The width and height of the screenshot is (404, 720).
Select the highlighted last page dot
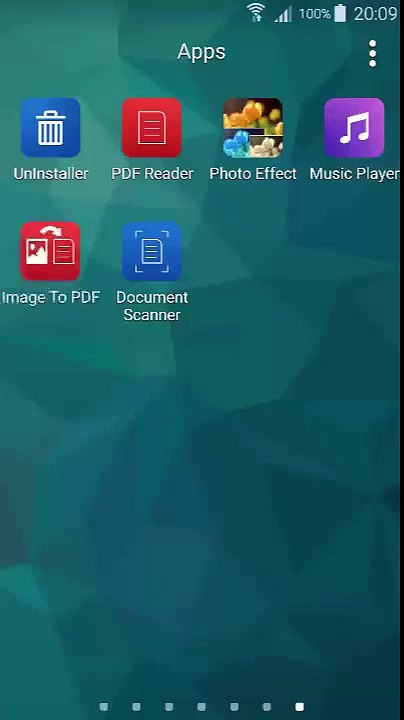[x=299, y=706]
